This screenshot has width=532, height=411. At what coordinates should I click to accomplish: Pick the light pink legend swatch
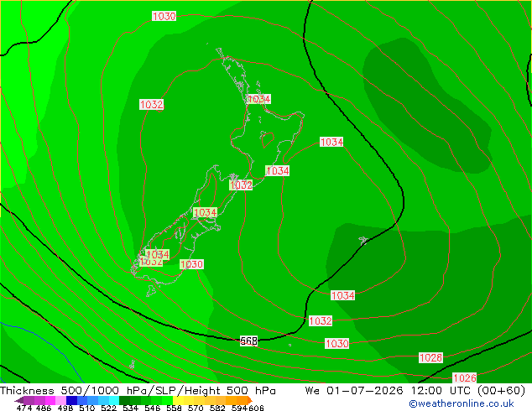60,400
